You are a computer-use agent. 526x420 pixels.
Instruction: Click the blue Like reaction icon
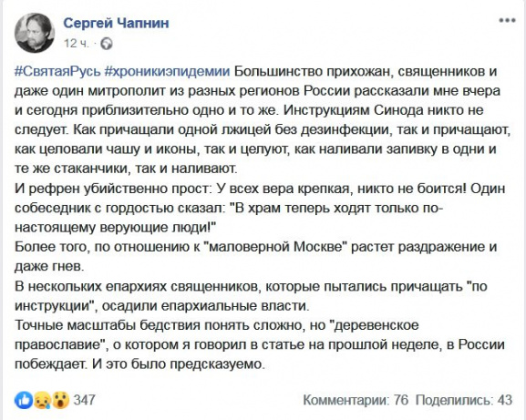click(24, 400)
